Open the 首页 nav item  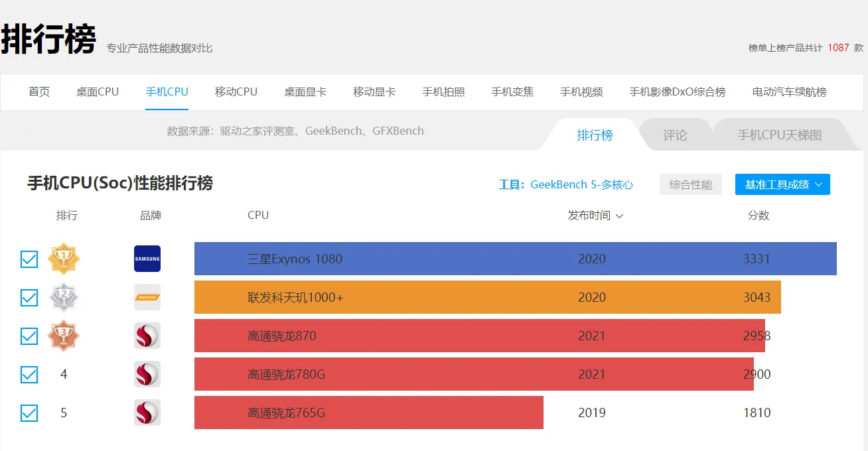[x=39, y=92]
